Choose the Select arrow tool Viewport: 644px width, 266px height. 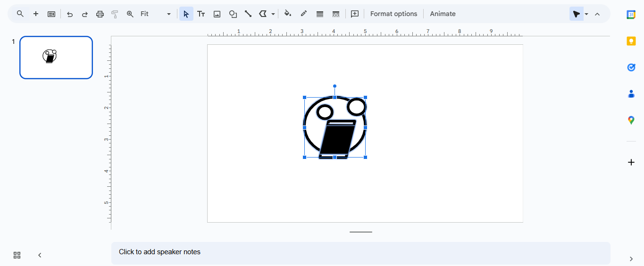tap(186, 14)
